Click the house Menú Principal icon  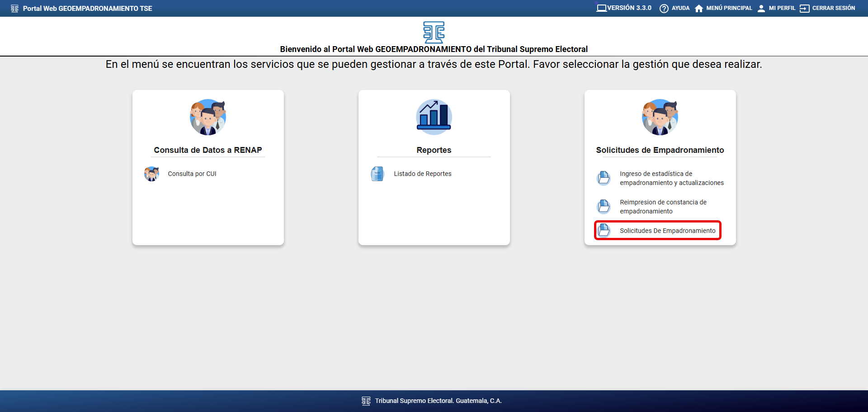tap(699, 9)
